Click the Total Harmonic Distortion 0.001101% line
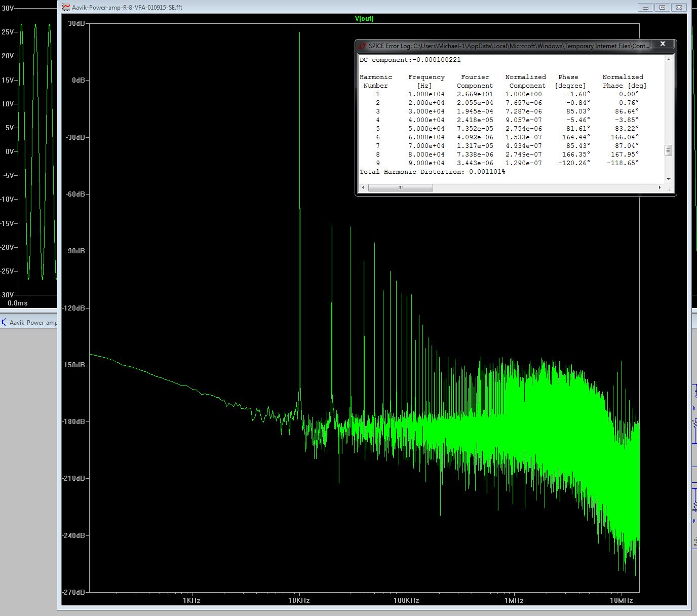Viewport: 697px width, 616px height. point(432,172)
